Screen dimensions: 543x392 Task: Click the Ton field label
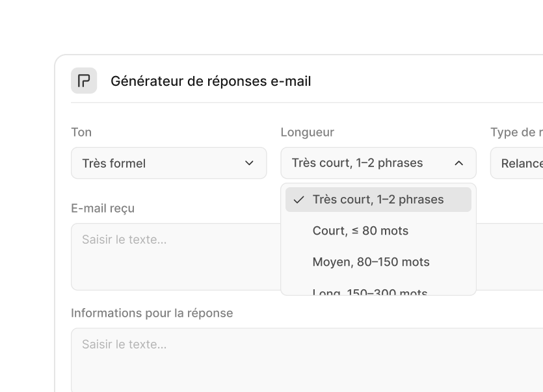[81, 132]
